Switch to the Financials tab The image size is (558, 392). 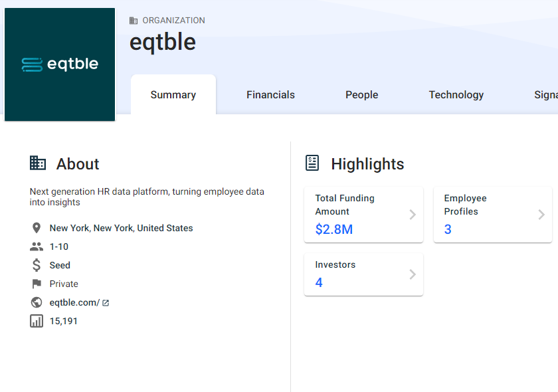(x=270, y=95)
